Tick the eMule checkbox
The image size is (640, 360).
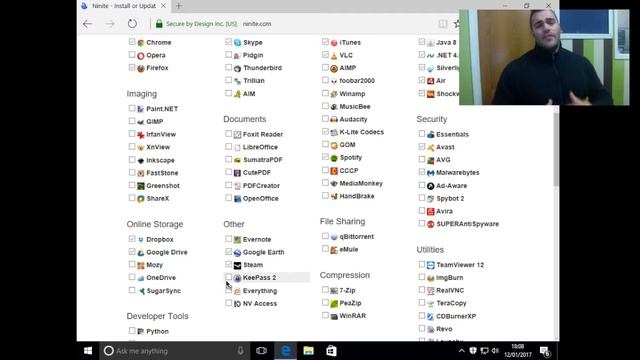coord(325,249)
